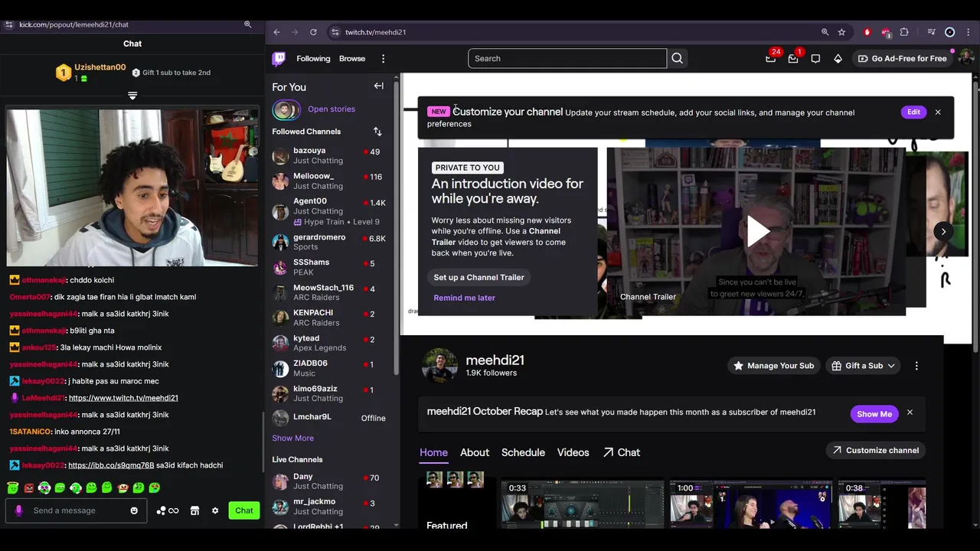This screenshot has height=551, width=980.
Task: Sort followed channels using the arrows icon
Action: 377,132
